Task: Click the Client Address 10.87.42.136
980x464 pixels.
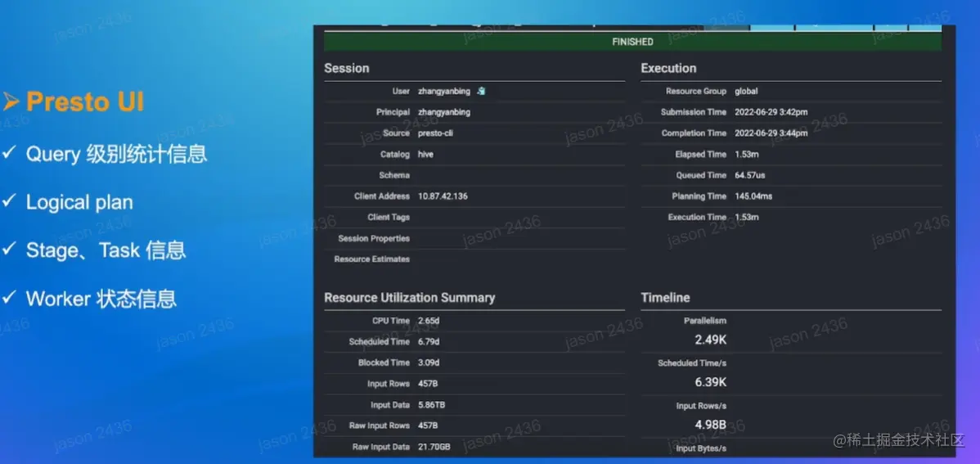Action: [443, 196]
